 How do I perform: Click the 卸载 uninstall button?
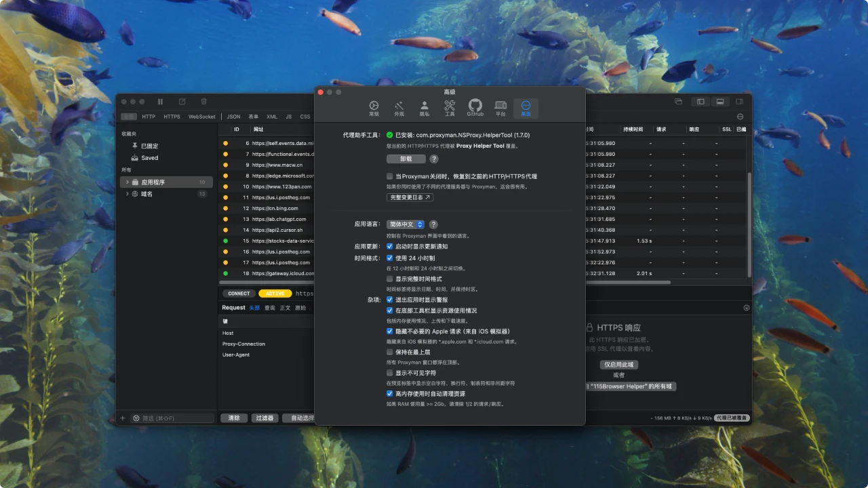click(406, 159)
